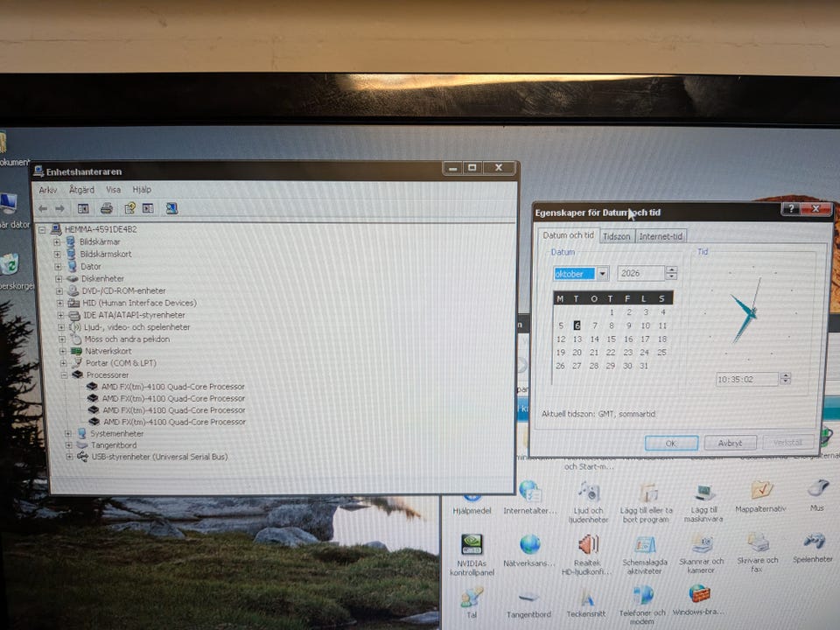Open the Visa menu in Enhetshanteraren
This screenshot has width=840, height=630.
click(113, 190)
